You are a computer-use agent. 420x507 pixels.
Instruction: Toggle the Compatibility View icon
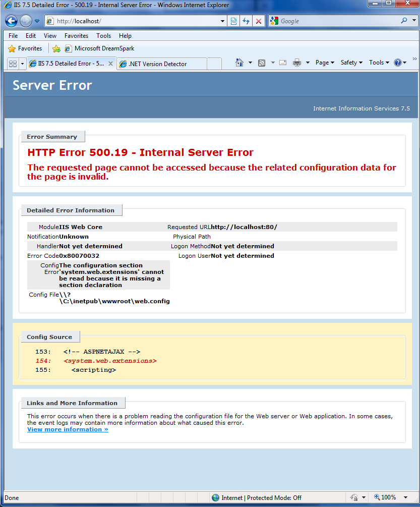click(233, 21)
